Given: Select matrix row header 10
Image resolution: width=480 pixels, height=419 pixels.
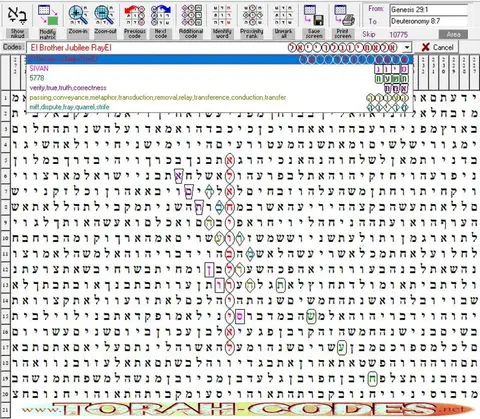Looking at the screenshot, I should coord(5,238).
